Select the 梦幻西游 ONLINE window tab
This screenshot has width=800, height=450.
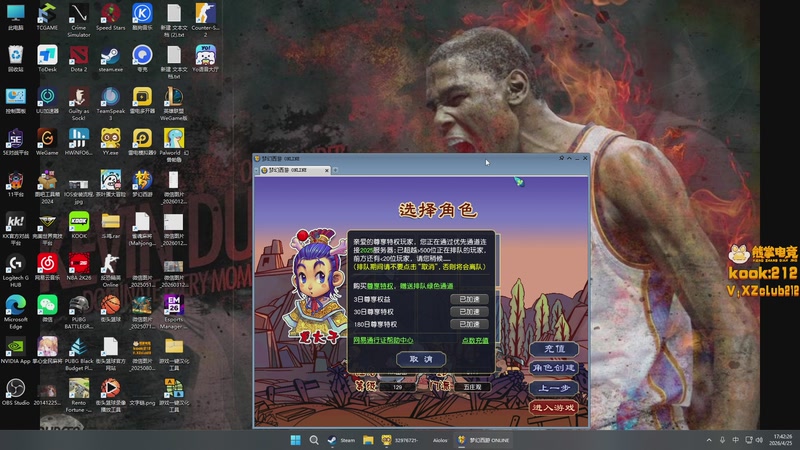(x=292, y=170)
